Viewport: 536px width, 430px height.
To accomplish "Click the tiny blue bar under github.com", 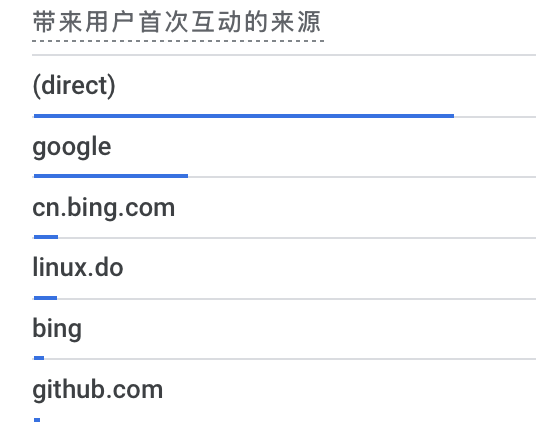I will pos(37,420).
